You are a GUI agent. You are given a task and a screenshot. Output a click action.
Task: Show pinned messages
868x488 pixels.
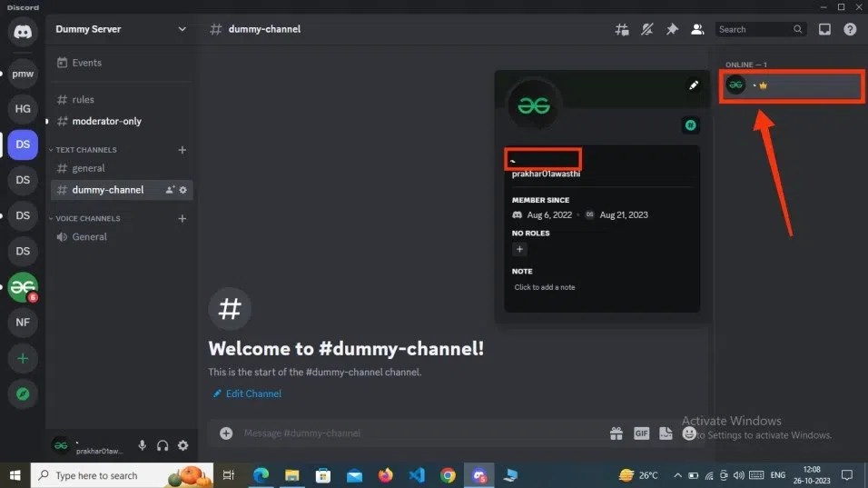point(672,29)
